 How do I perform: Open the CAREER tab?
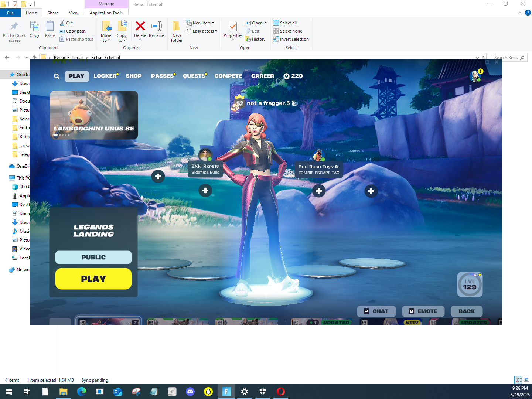point(263,76)
